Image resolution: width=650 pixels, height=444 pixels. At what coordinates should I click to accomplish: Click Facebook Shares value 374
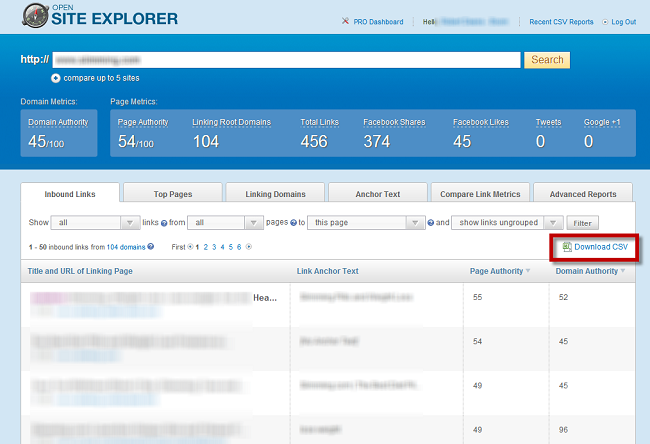point(377,142)
